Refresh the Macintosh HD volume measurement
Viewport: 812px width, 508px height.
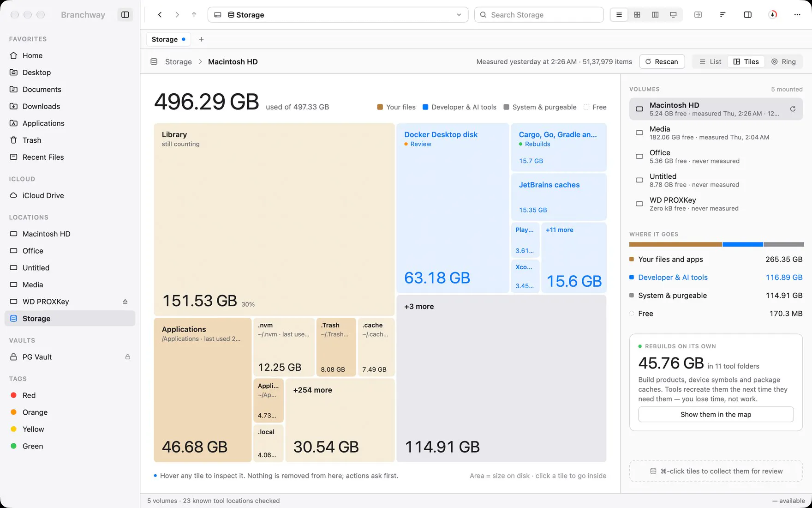pyautogui.click(x=793, y=109)
